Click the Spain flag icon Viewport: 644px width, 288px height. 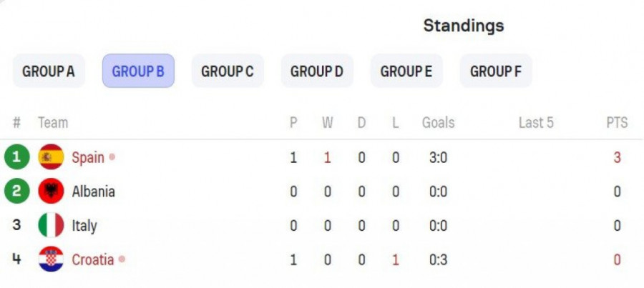coord(51,157)
